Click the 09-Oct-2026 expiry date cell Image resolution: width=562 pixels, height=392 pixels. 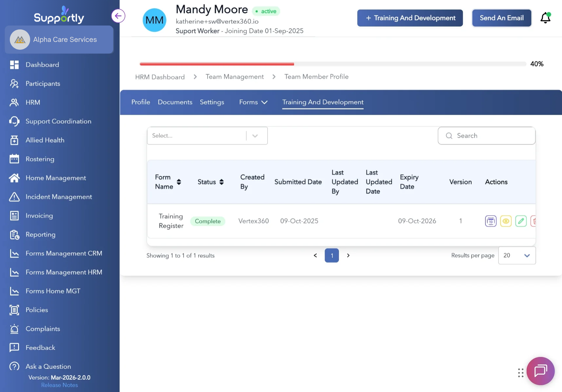pyautogui.click(x=417, y=221)
